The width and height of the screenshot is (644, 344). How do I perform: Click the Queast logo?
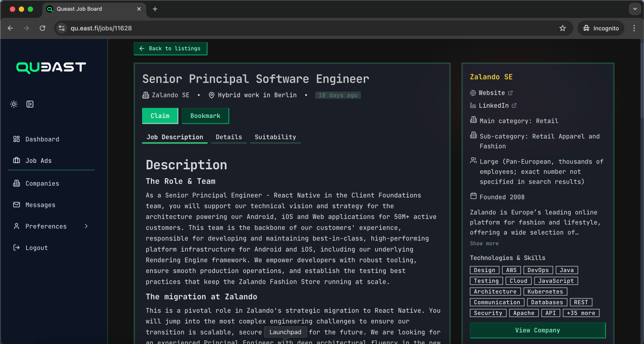[51, 67]
